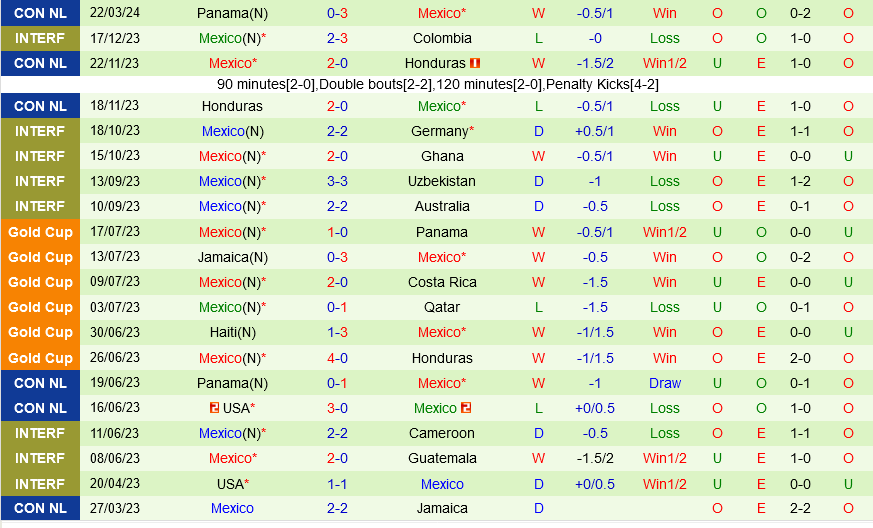The width and height of the screenshot is (873, 528).
Task: Select the Qatar team name
Action: [442, 307]
